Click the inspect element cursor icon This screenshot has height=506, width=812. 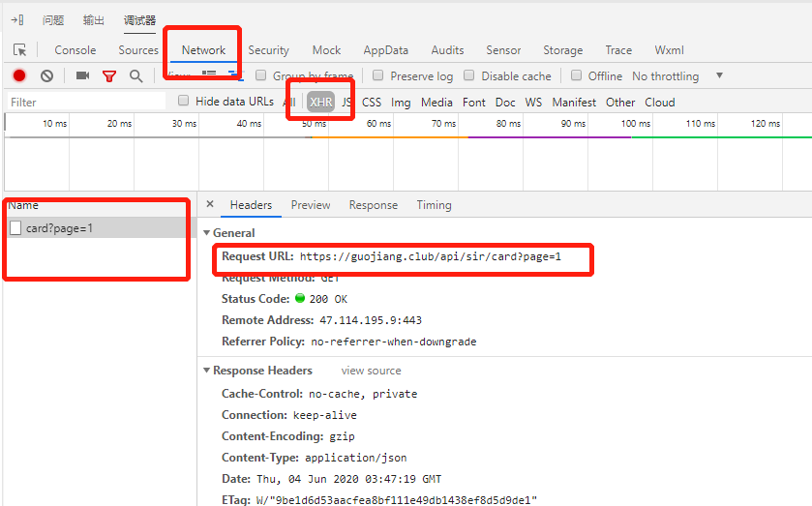(19, 49)
